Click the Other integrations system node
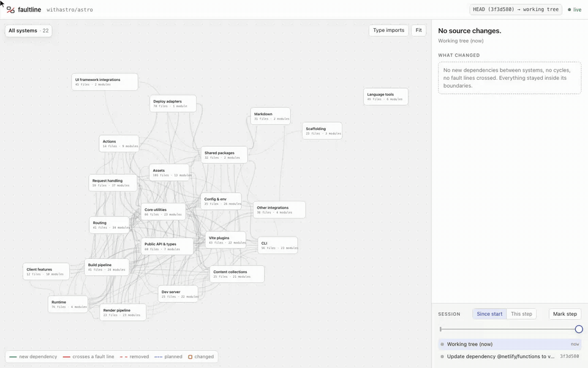Viewport: 588px width, 368px height. (279, 210)
